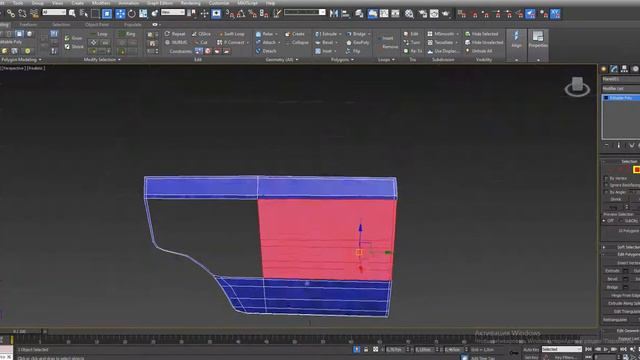The height and width of the screenshot is (360, 640).
Task: Select Editable Poly in the modifier stack
Action: point(622,98)
